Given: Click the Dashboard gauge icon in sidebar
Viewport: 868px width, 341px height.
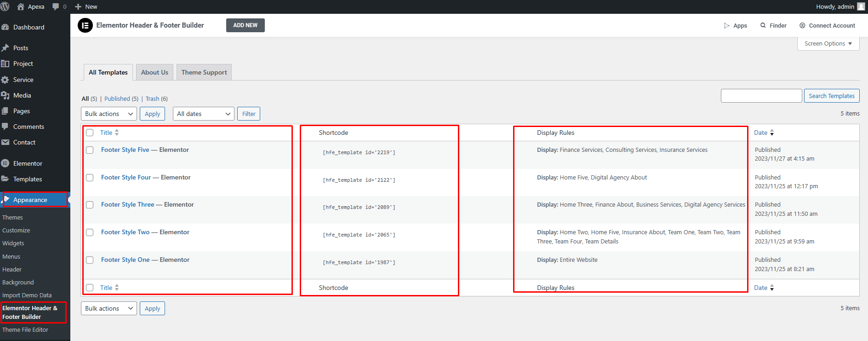Looking at the screenshot, I should coord(6,27).
